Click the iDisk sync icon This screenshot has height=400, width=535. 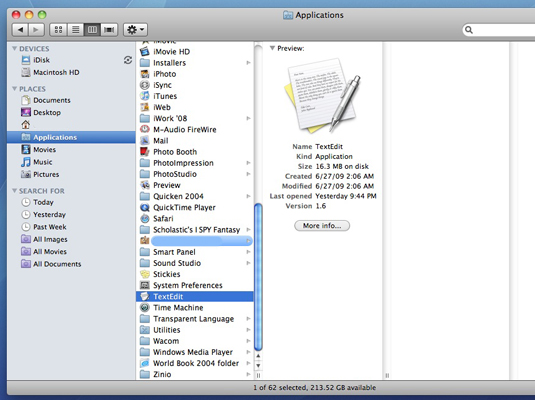coord(128,60)
